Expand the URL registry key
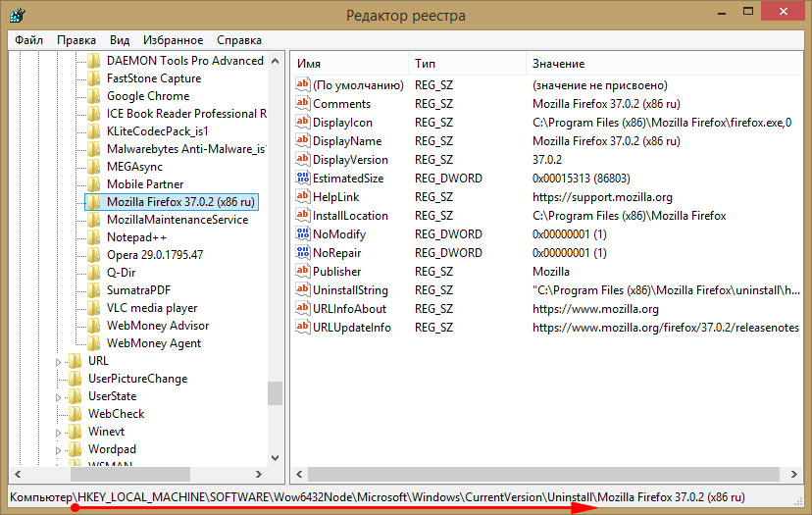This screenshot has width=812, height=515. point(59,362)
